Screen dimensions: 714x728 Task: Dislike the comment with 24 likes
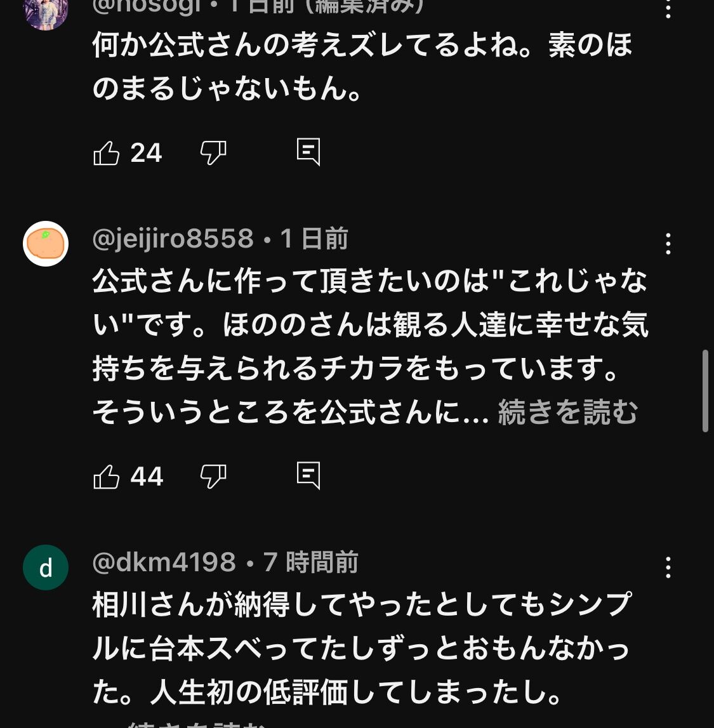point(213,153)
